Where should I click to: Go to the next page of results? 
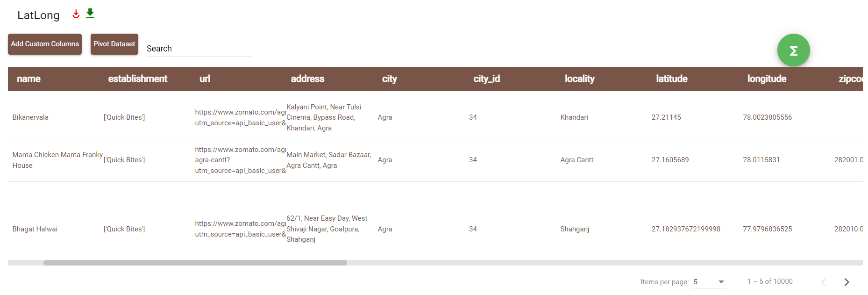click(847, 282)
